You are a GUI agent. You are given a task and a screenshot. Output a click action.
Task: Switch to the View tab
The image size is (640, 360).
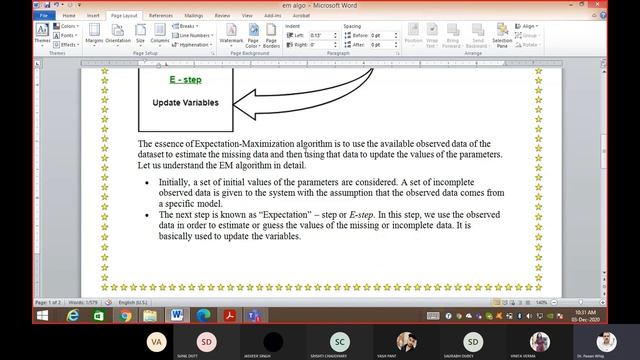[247, 16]
